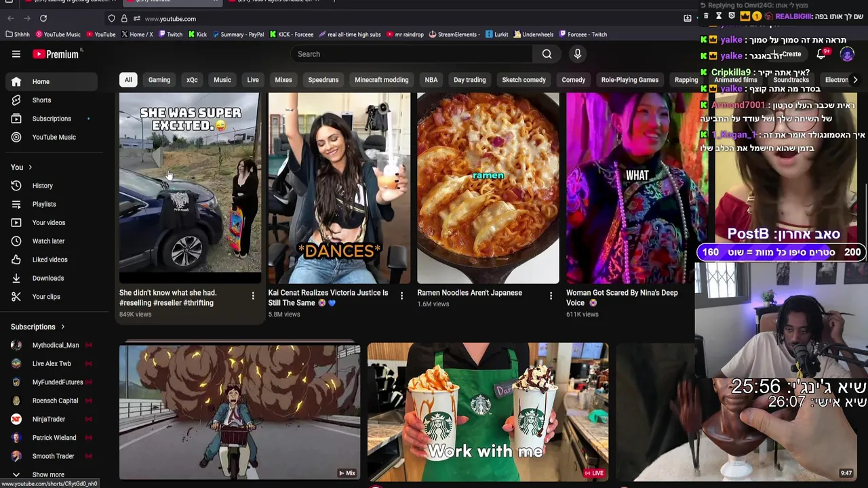Open Home in the sidebar
This screenshot has width=868, height=488.
tap(53, 81)
